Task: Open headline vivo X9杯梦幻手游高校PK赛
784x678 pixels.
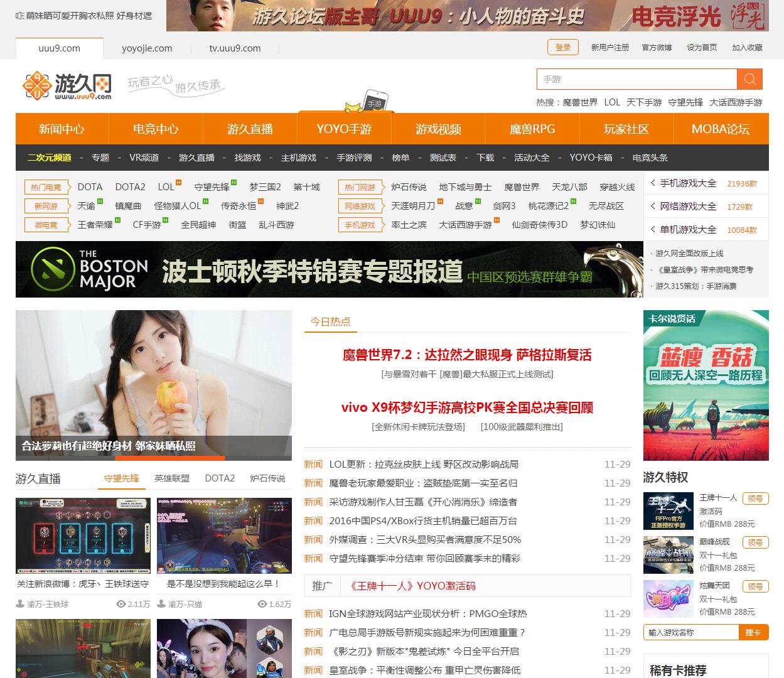Action: click(x=467, y=407)
